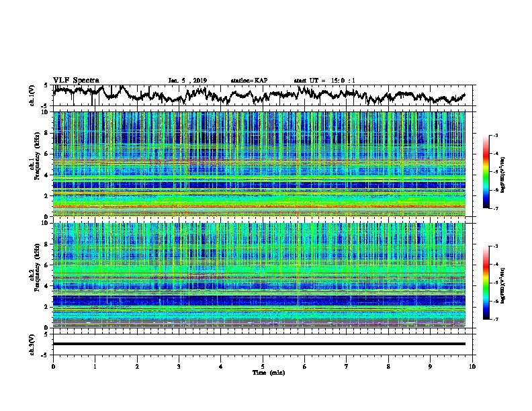
Task: Click the "Time (min)" axis label
Action: [x=269, y=373]
